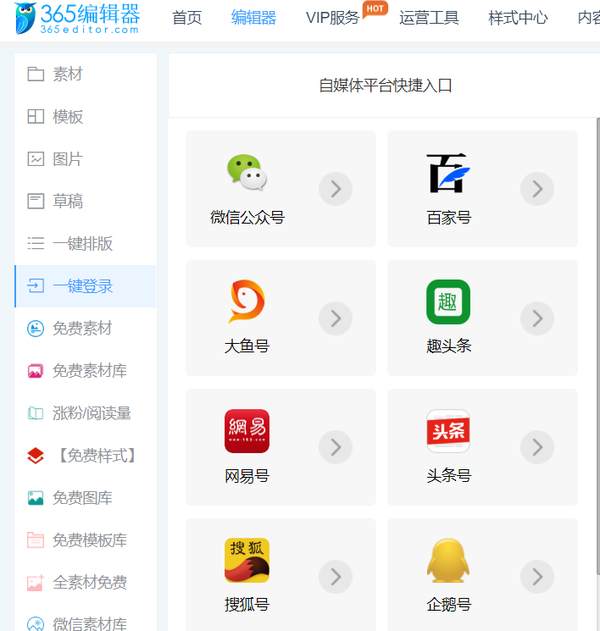The height and width of the screenshot is (631, 600).
Task: Click the 自媒体平台快捷入口 heading
Action: click(x=386, y=86)
